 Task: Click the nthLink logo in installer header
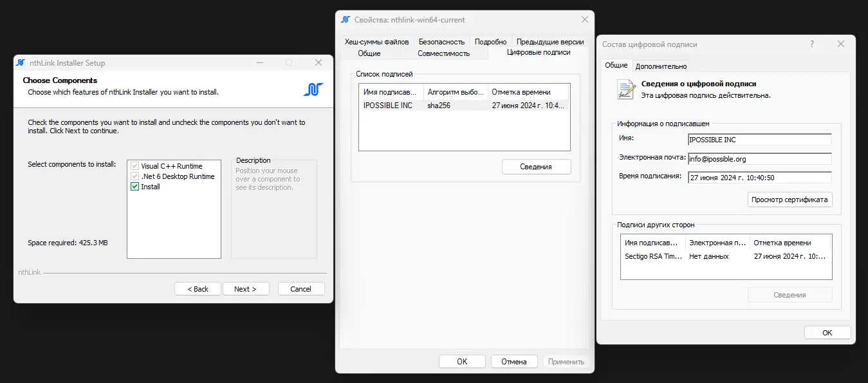tap(313, 89)
